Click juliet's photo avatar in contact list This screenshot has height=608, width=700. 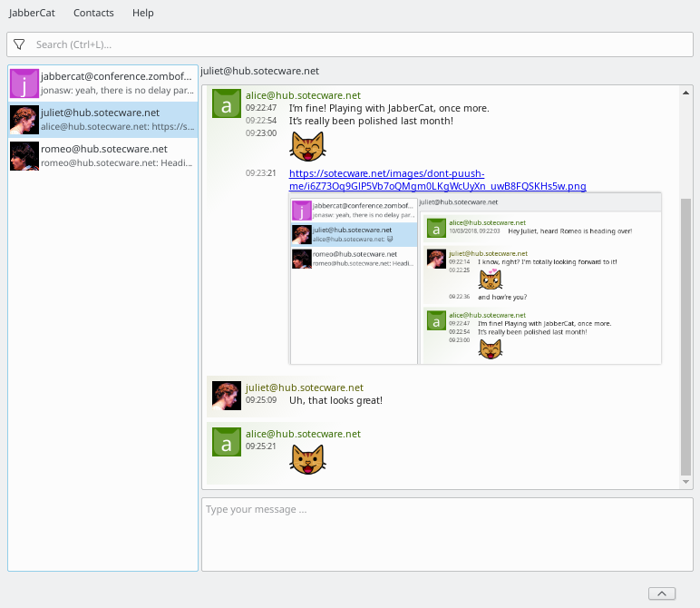click(24, 120)
